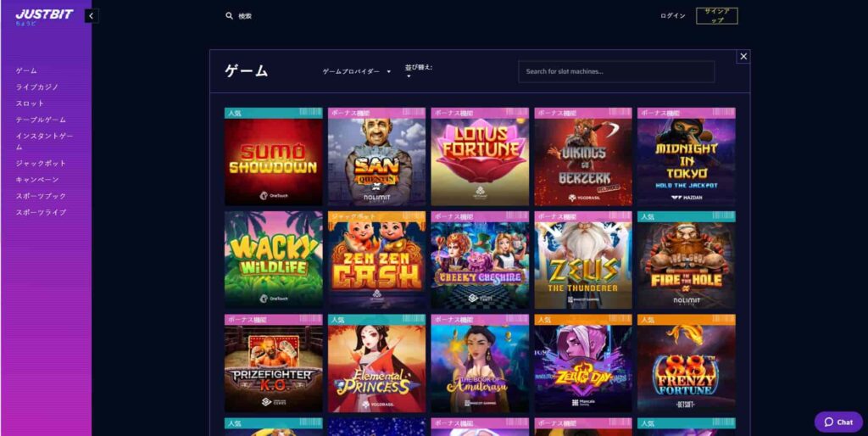
Task: Open the 並び替え sort dropdown arrow
Action: (409, 76)
